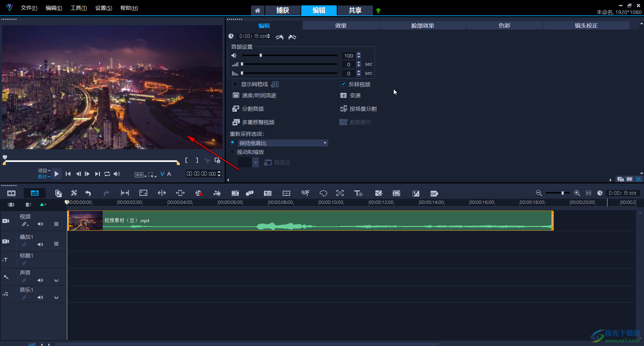The width and height of the screenshot is (644, 346).
Task: Click the 变速 button
Action: point(351,95)
